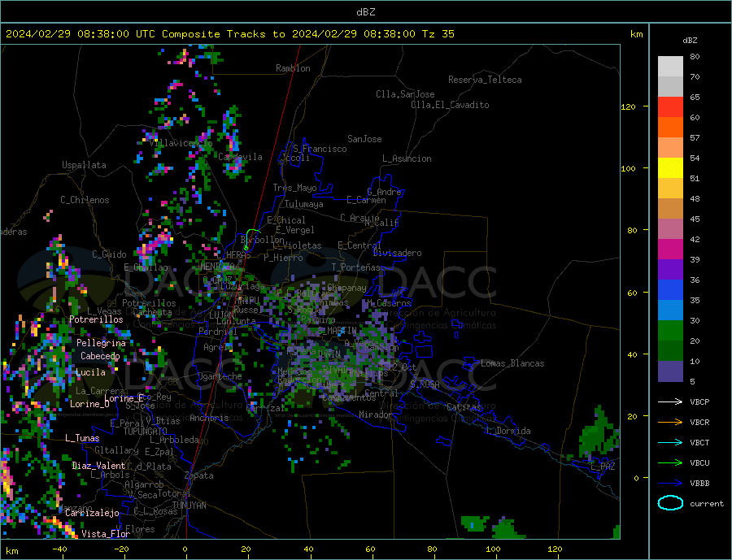Click the 'Lucila' station label

90,372
